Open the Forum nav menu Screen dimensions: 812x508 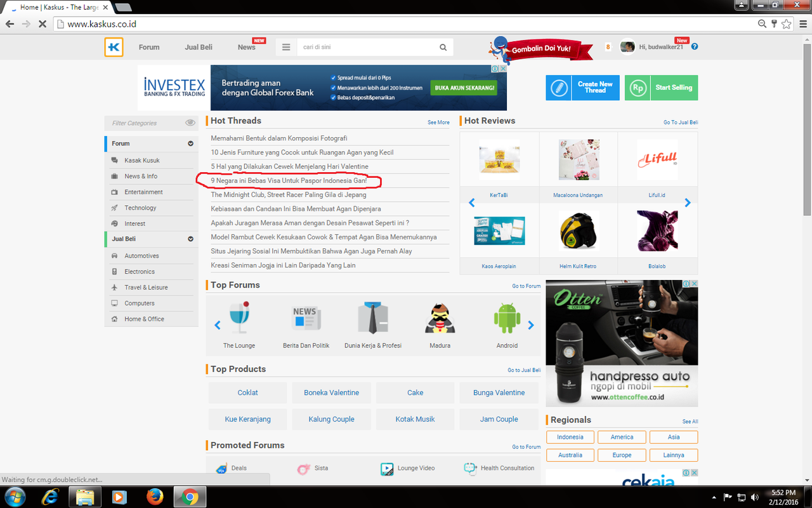tap(149, 47)
